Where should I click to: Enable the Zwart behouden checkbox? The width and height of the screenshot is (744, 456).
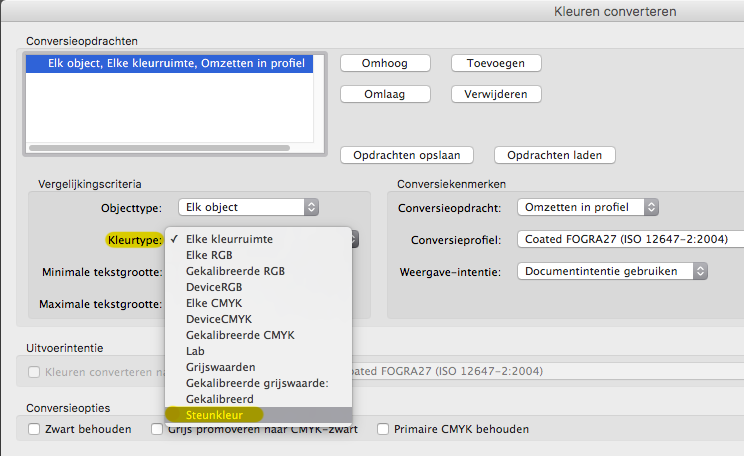35,429
